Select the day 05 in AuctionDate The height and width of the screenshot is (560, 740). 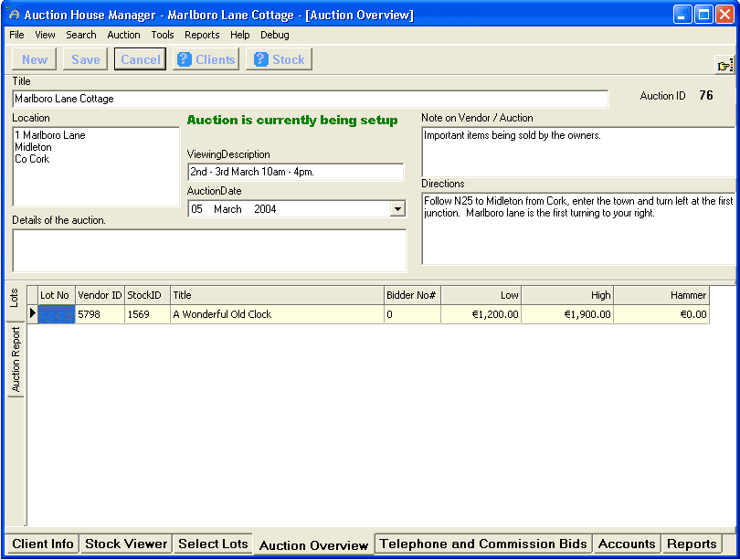(x=196, y=209)
